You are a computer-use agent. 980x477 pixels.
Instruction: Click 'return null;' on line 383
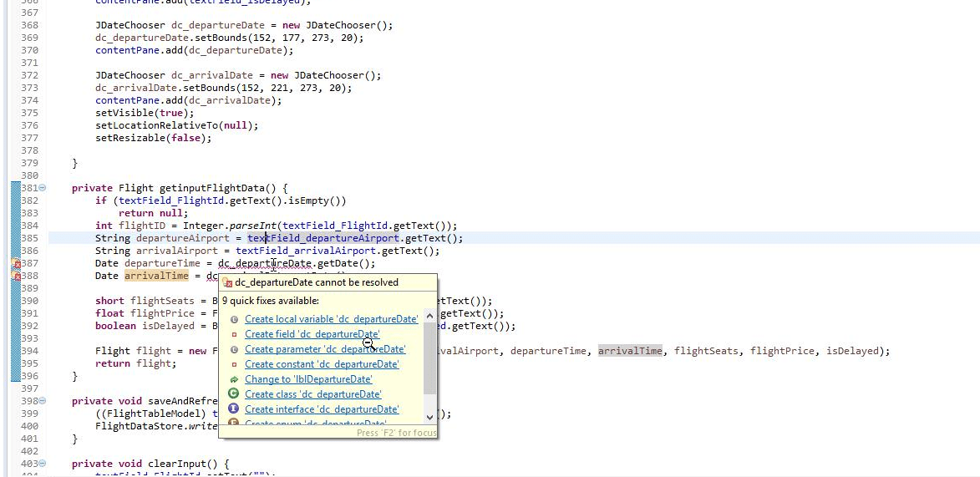[154, 213]
